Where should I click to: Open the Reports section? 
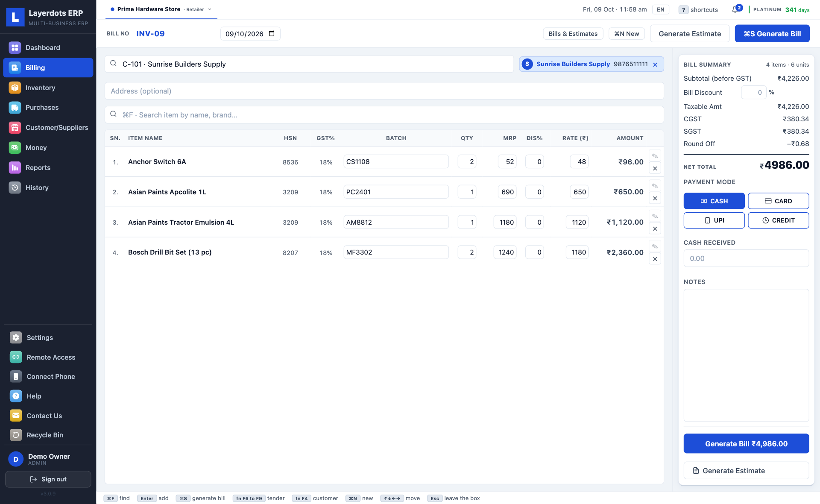pos(48,167)
